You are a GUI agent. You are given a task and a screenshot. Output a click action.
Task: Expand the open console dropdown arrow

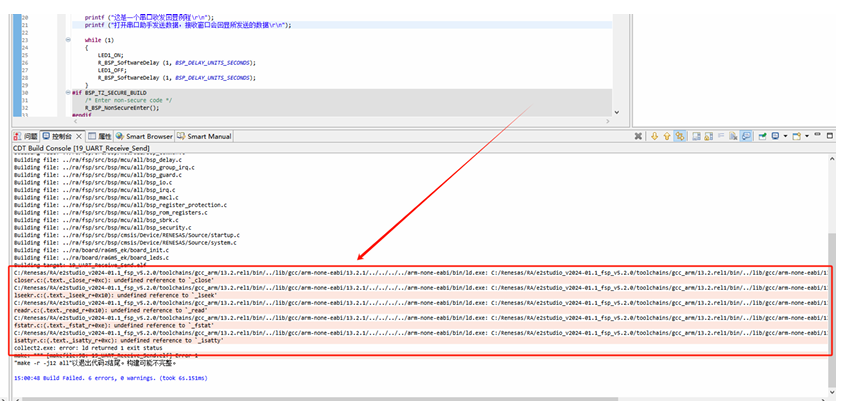coord(807,136)
